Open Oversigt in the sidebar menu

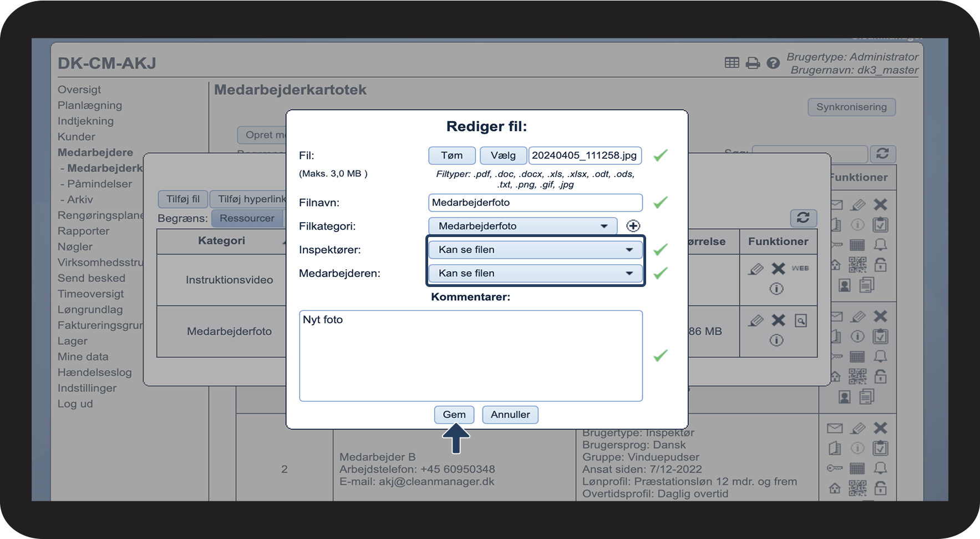click(79, 90)
